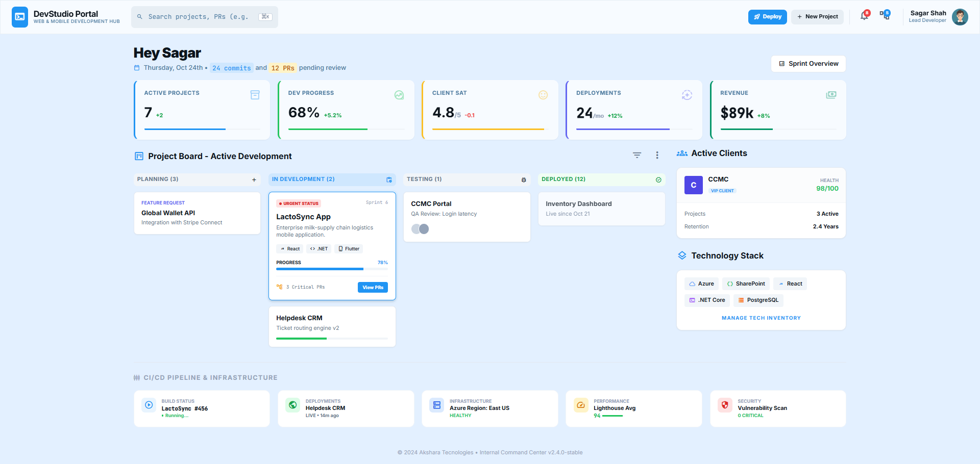Open the pull requests icon in header
This screenshot has height=464, width=980.
coord(885,16)
